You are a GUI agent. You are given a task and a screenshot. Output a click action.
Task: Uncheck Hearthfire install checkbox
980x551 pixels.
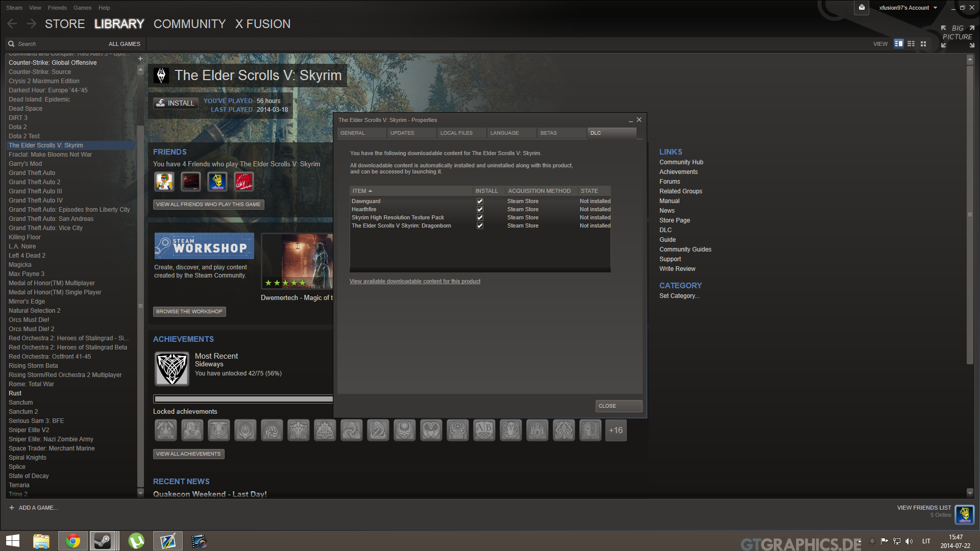(480, 210)
